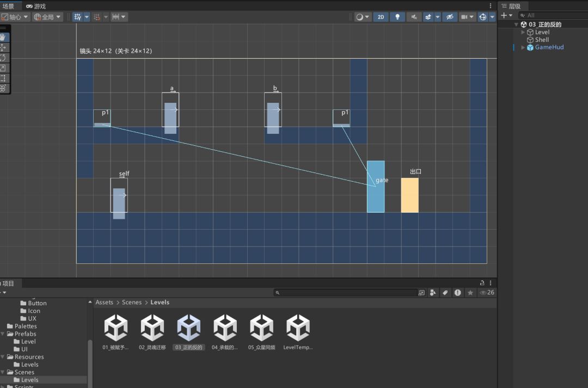Toggle scene lighting bulb icon
The height and width of the screenshot is (388, 588).
point(397,17)
